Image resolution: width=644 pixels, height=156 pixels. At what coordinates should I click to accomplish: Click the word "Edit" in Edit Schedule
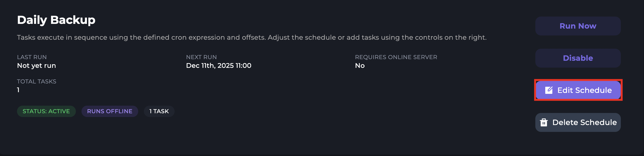tap(565, 90)
